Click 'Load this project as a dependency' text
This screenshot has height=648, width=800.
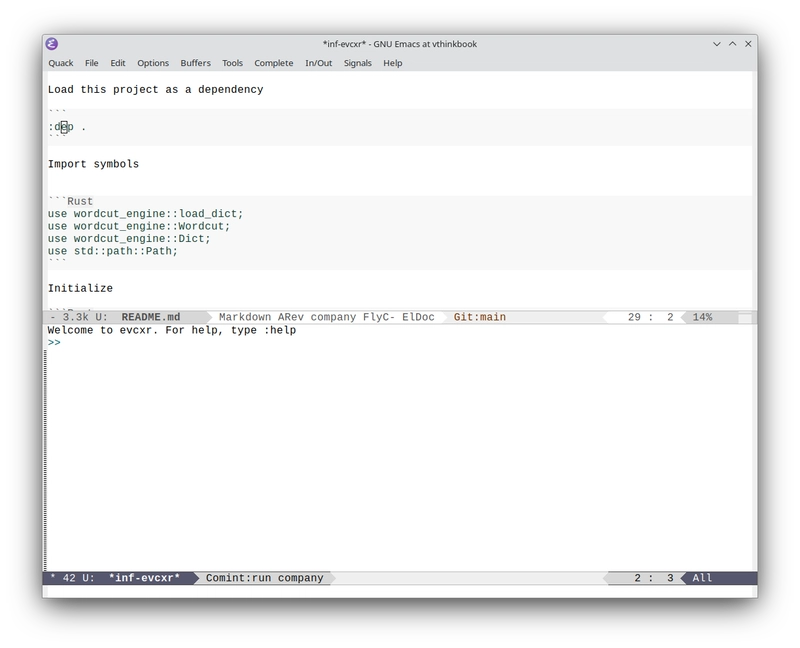(156, 89)
